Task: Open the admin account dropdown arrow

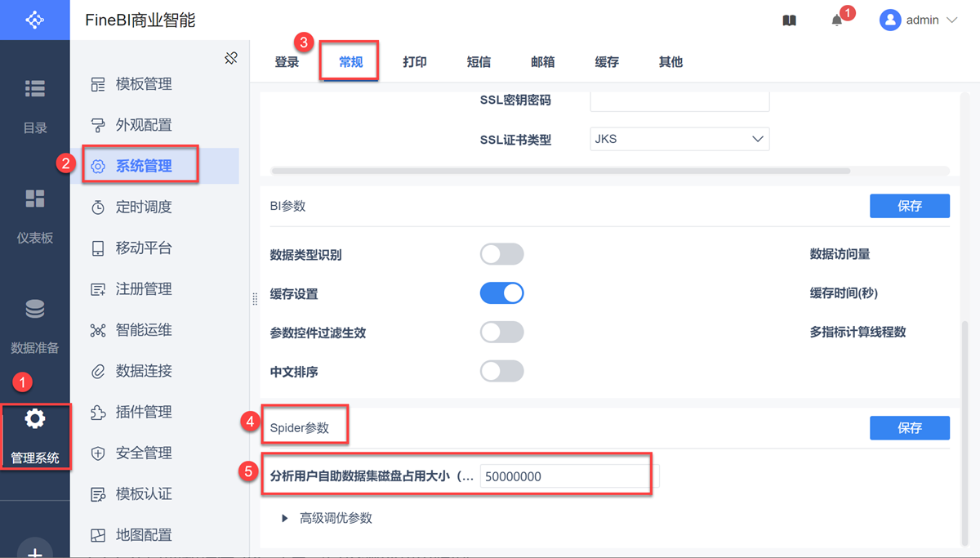Action: tap(951, 20)
